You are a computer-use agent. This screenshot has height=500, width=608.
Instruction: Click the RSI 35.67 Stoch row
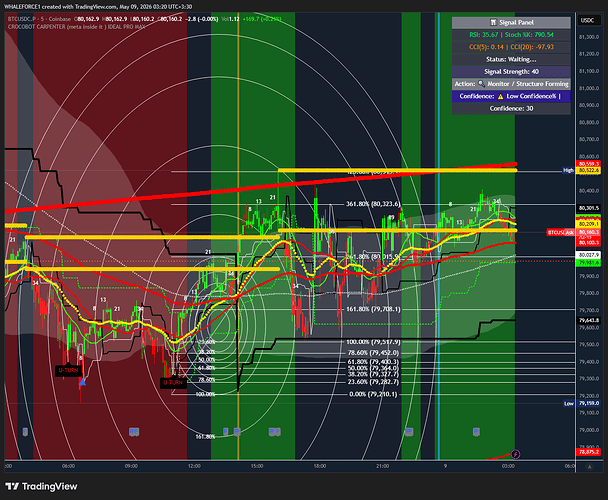pyautogui.click(x=511, y=35)
